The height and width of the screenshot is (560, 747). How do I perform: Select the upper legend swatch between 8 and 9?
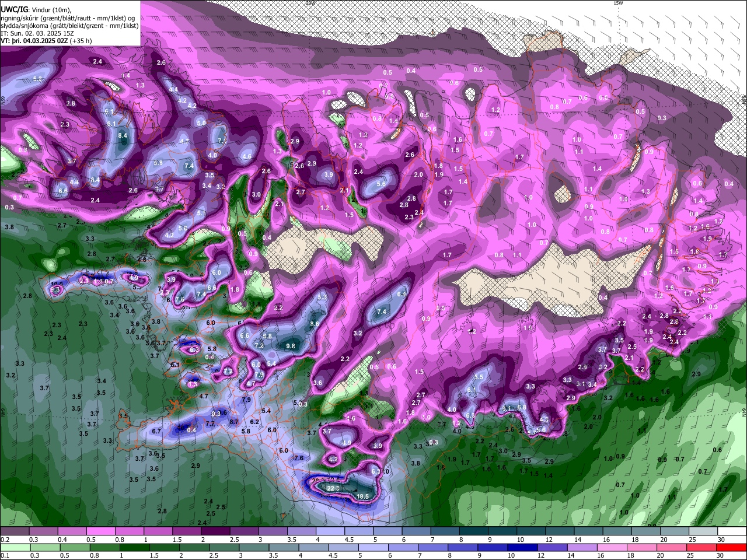pos(474,531)
